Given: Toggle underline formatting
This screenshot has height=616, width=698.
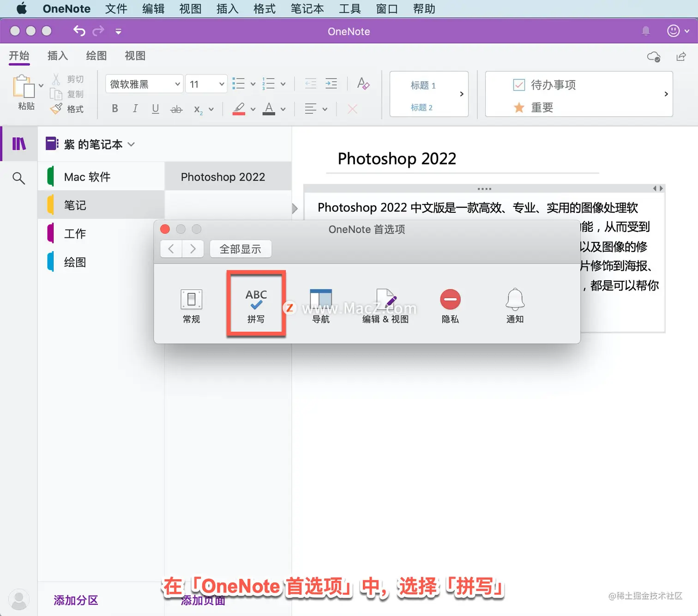Looking at the screenshot, I should 156,109.
